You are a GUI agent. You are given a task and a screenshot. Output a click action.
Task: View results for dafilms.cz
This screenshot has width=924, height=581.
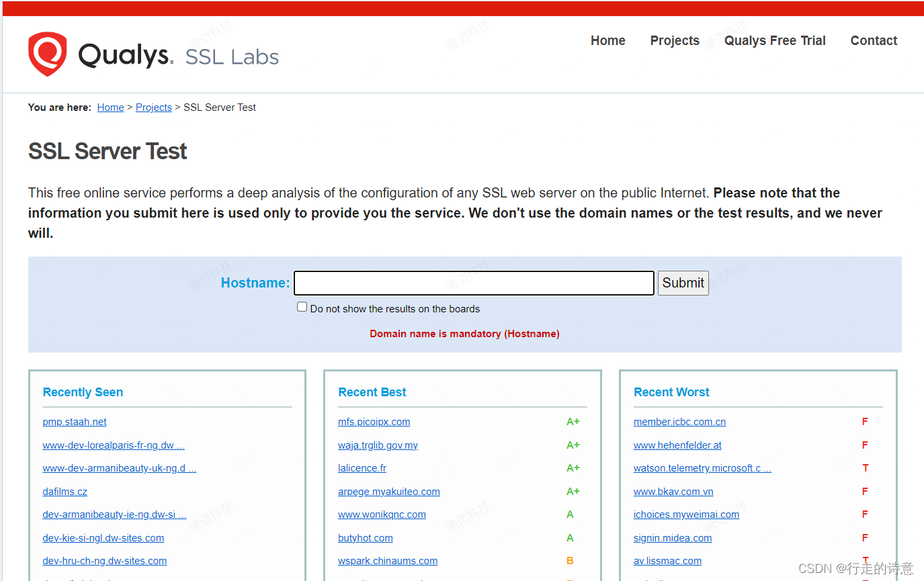click(x=65, y=491)
